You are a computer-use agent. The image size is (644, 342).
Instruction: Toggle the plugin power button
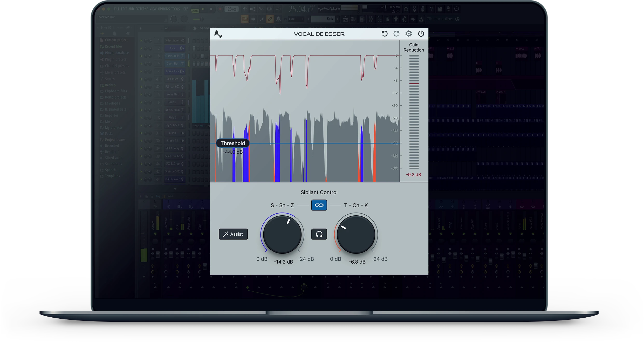tap(421, 33)
